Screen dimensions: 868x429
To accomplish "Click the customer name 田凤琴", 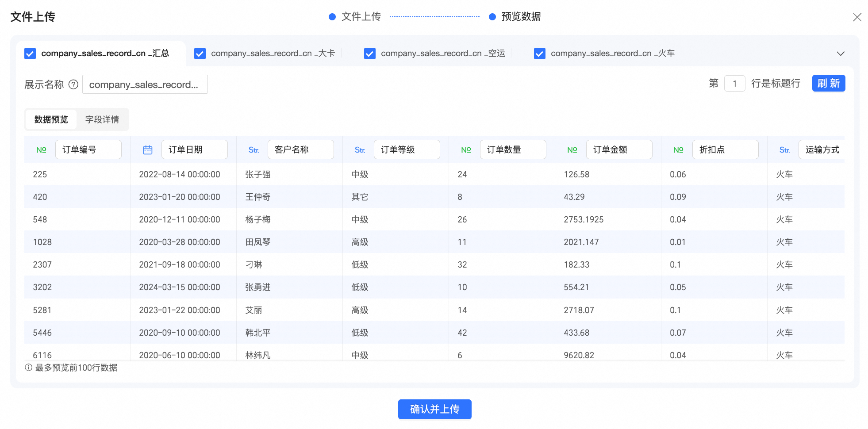I will tap(258, 242).
